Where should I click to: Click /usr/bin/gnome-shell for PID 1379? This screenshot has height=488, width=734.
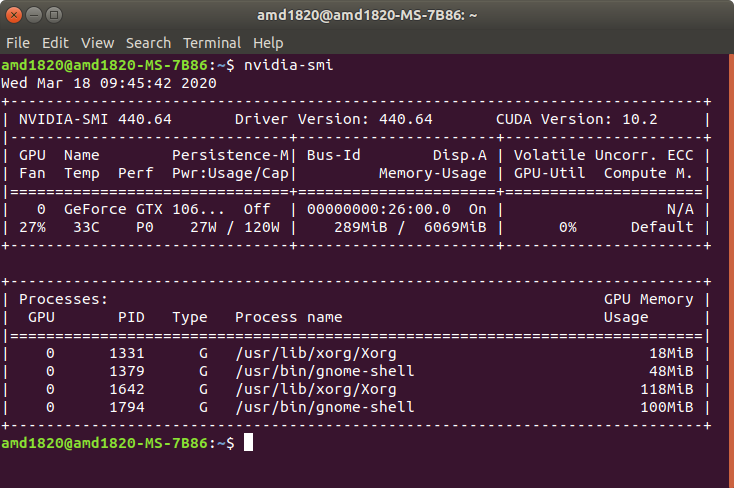pyautogui.click(x=324, y=371)
